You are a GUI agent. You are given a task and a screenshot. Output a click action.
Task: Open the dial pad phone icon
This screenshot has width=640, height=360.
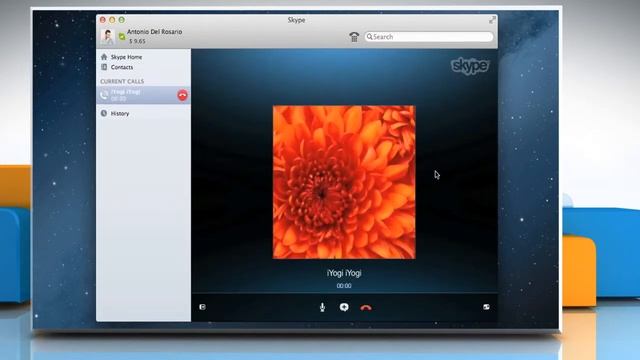tap(354, 37)
